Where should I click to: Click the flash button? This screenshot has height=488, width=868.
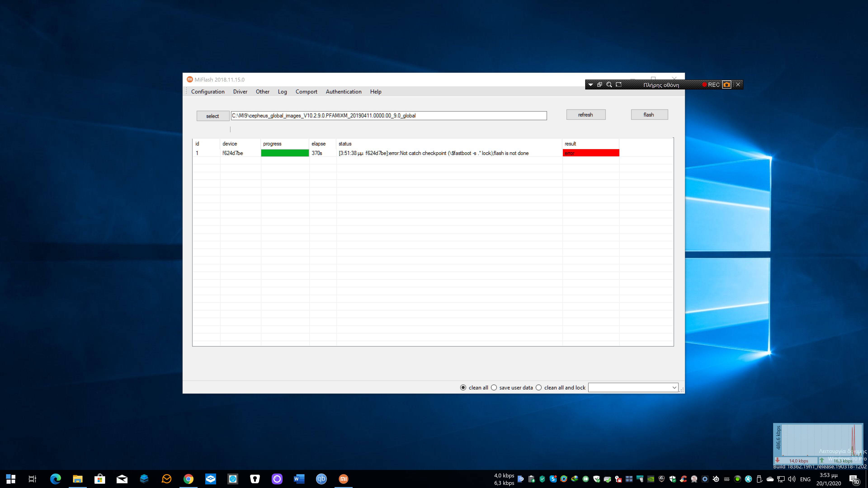click(x=649, y=115)
